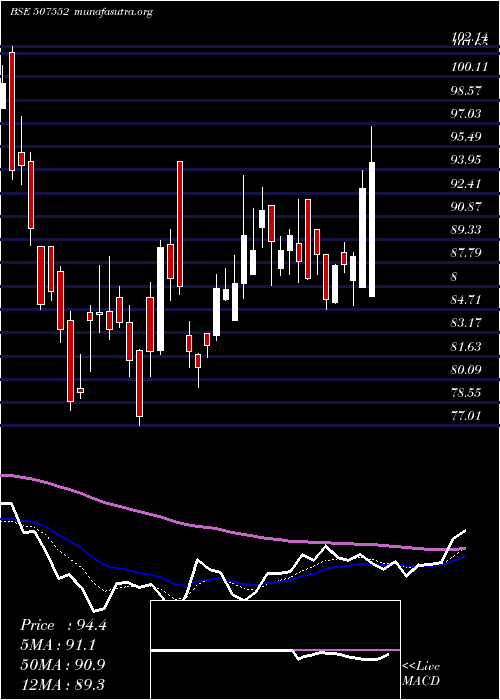Select the 98.57 price axis label
500x700 pixels.
467,91
